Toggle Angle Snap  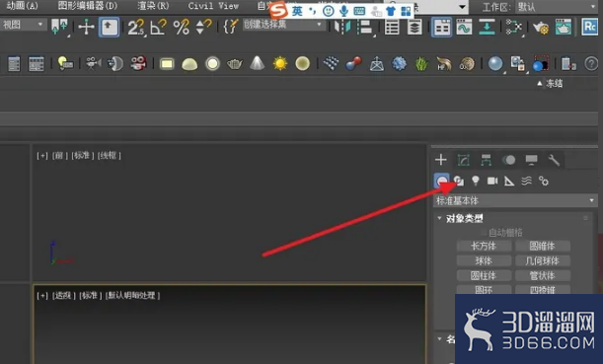click(158, 27)
